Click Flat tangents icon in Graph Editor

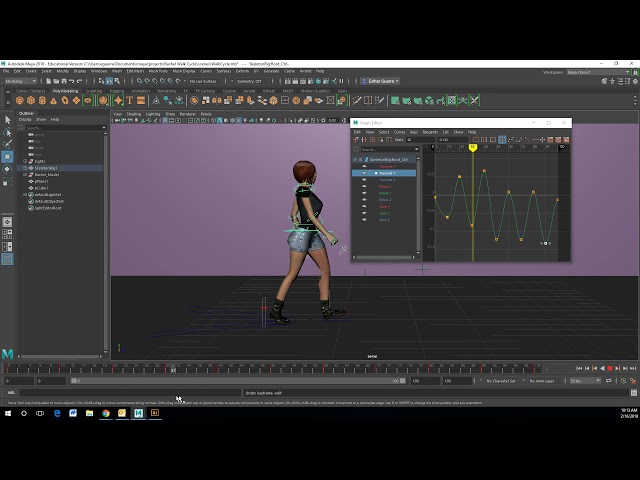pyautogui.click(x=535, y=140)
